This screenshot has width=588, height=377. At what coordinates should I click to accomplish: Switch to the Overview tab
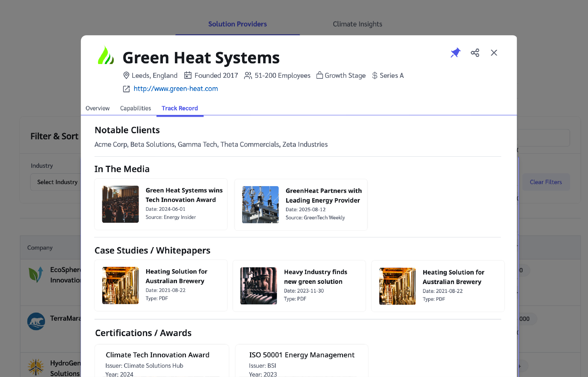point(97,108)
